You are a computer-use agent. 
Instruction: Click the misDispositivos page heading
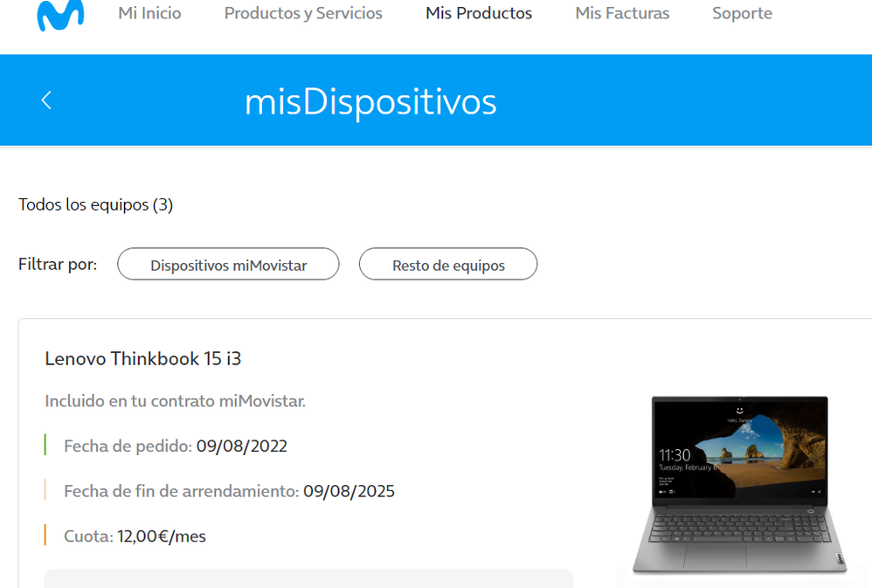point(370,102)
